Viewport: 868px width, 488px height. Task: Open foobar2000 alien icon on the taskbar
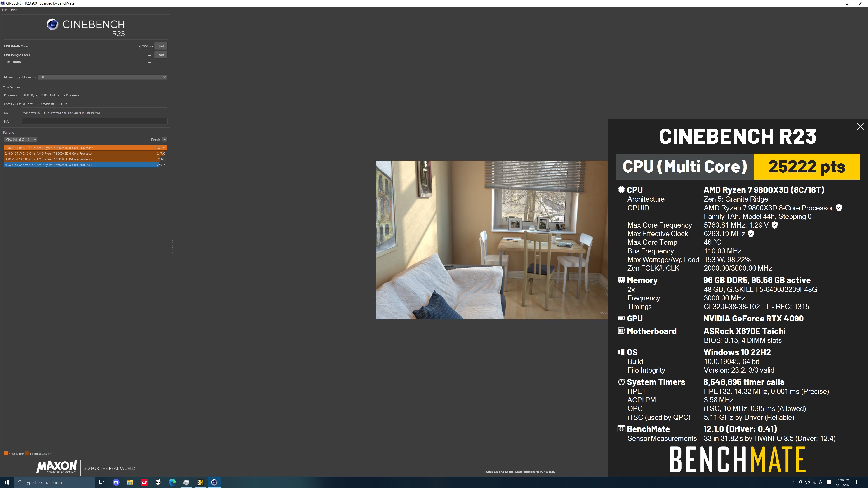pos(158,482)
